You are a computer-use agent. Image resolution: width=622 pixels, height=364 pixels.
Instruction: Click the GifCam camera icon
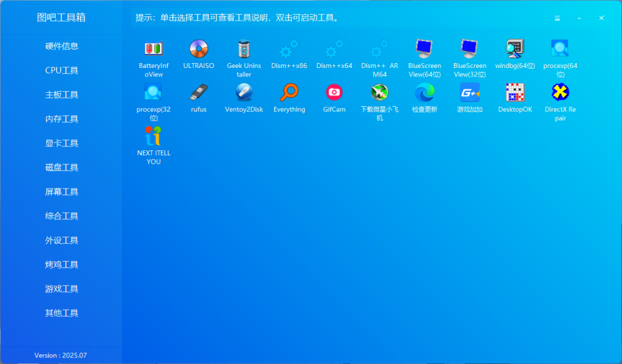(334, 92)
